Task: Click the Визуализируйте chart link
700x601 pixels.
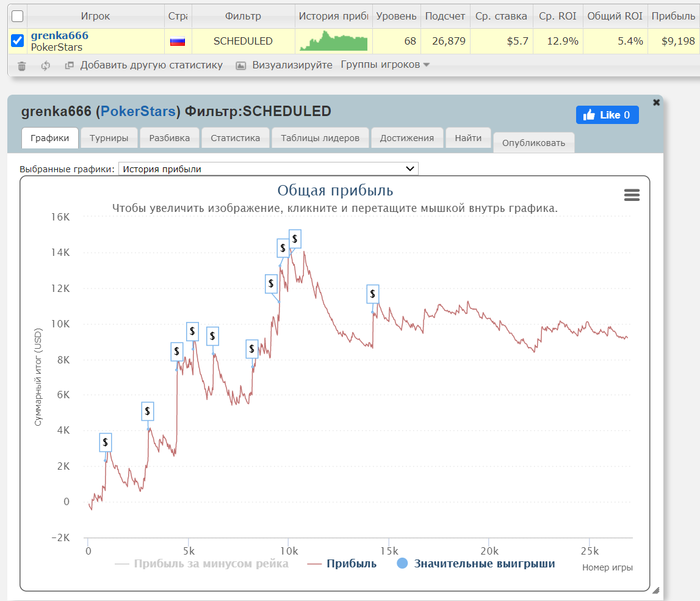Action: pos(292,65)
